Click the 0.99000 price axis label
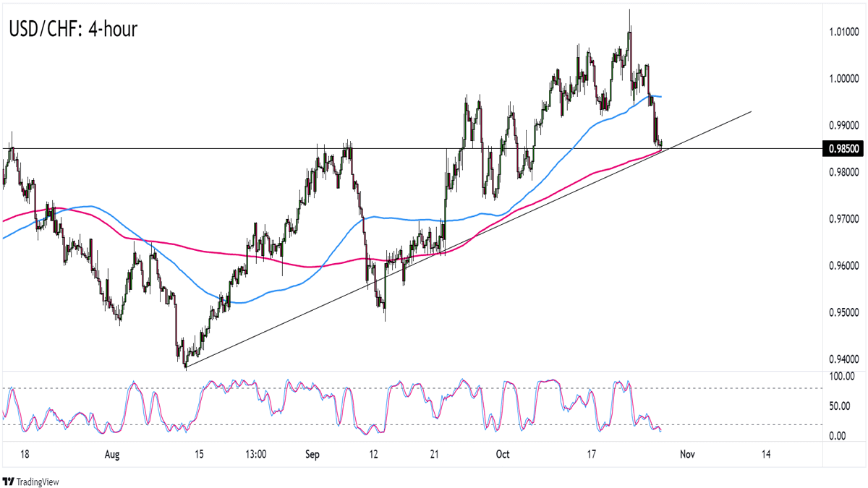The image size is (868, 488). click(843, 125)
